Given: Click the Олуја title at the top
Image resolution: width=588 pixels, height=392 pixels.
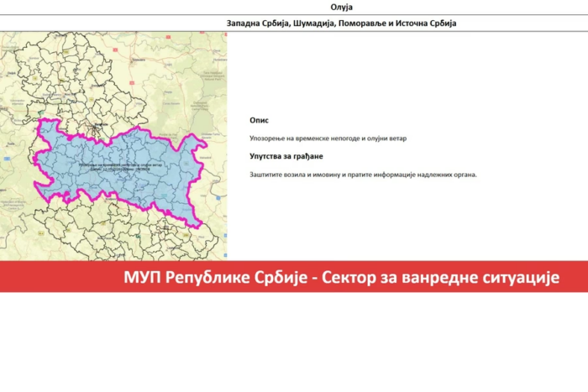Looking at the screenshot, I should click(x=341, y=7).
